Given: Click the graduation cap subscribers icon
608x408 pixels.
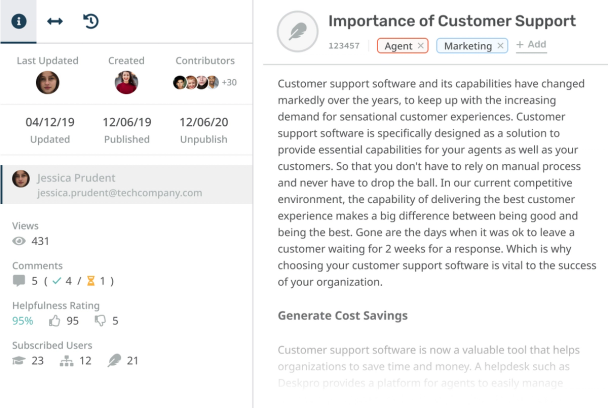Looking at the screenshot, I should pyautogui.click(x=19, y=361).
